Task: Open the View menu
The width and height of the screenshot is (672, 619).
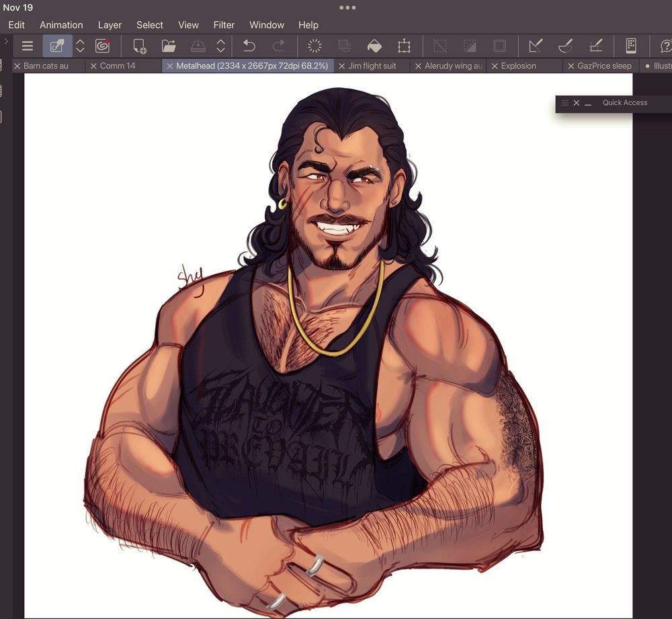Action: click(188, 26)
